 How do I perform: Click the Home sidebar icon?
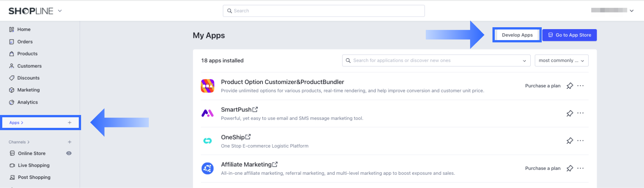(x=12, y=30)
